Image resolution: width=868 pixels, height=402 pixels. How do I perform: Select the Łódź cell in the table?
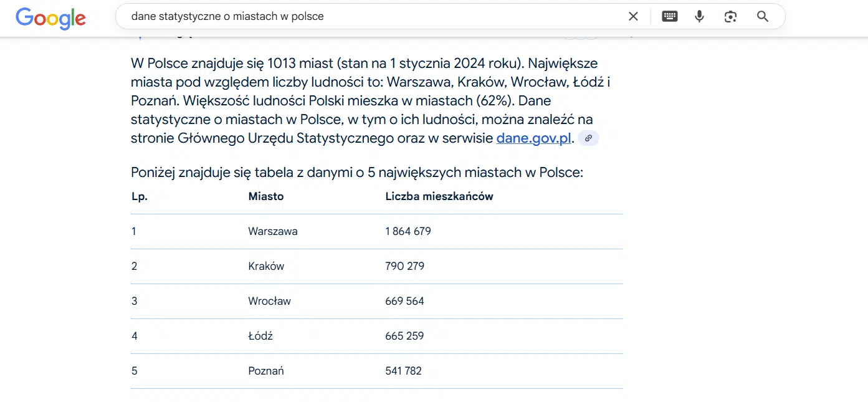tap(260, 336)
